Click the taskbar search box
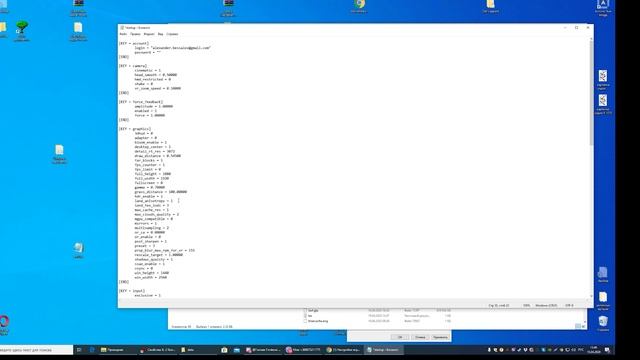Viewport: 640px width, 360px height. (x=36, y=350)
